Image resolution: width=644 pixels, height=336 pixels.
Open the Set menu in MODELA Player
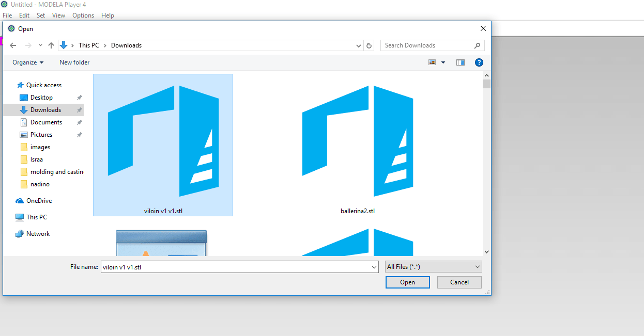click(41, 15)
